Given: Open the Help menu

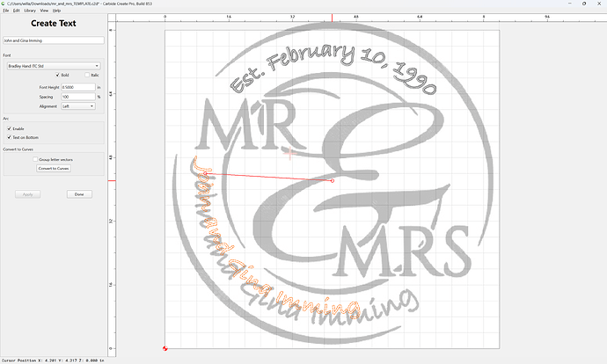Looking at the screenshot, I should 56,11.
